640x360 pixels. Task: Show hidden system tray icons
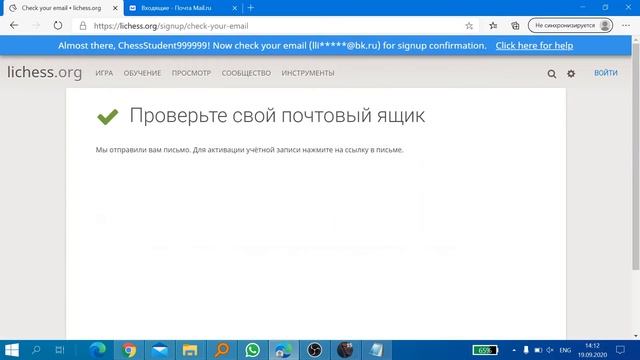pos(514,350)
